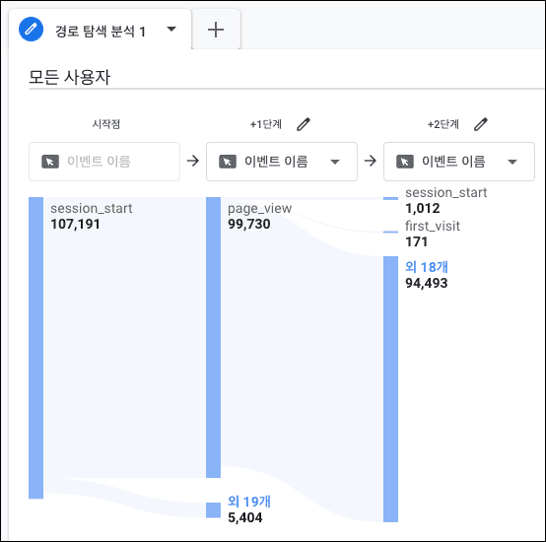
Task: Expand the 외 18개 grouped nodes link
Action: 426,267
